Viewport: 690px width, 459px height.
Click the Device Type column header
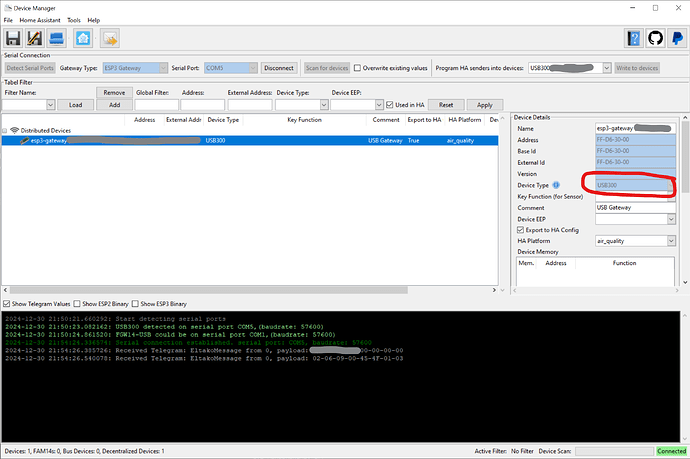tap(223, 120)
